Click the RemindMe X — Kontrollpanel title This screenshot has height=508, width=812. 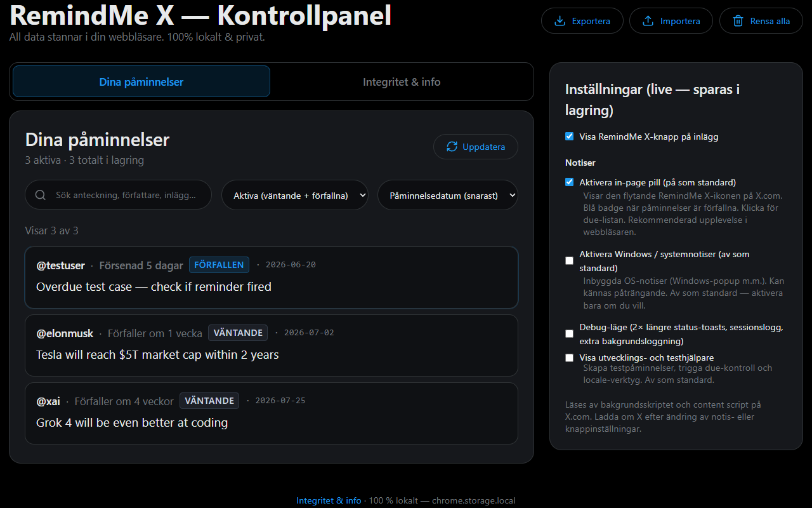pyautogui.click(x=200, y=15)
